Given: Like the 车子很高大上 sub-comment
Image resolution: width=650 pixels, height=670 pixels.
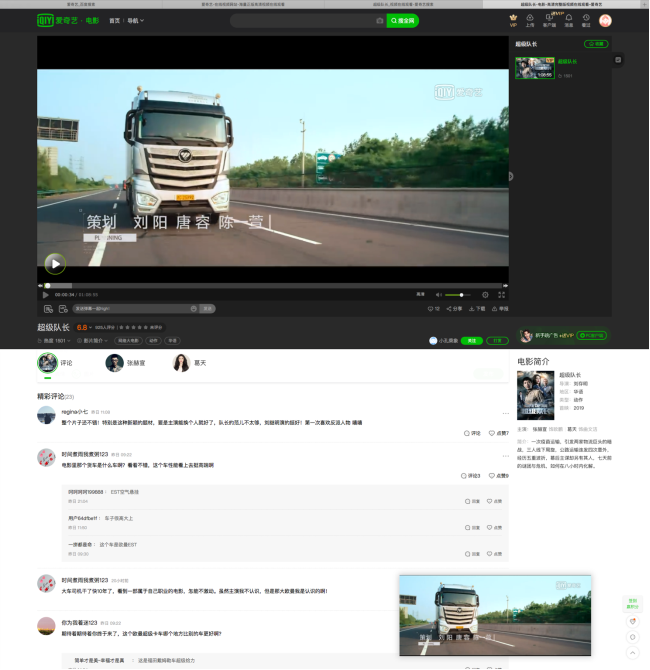Looking at the screenshot, I should pyautogui.click(x=494, y=528).
